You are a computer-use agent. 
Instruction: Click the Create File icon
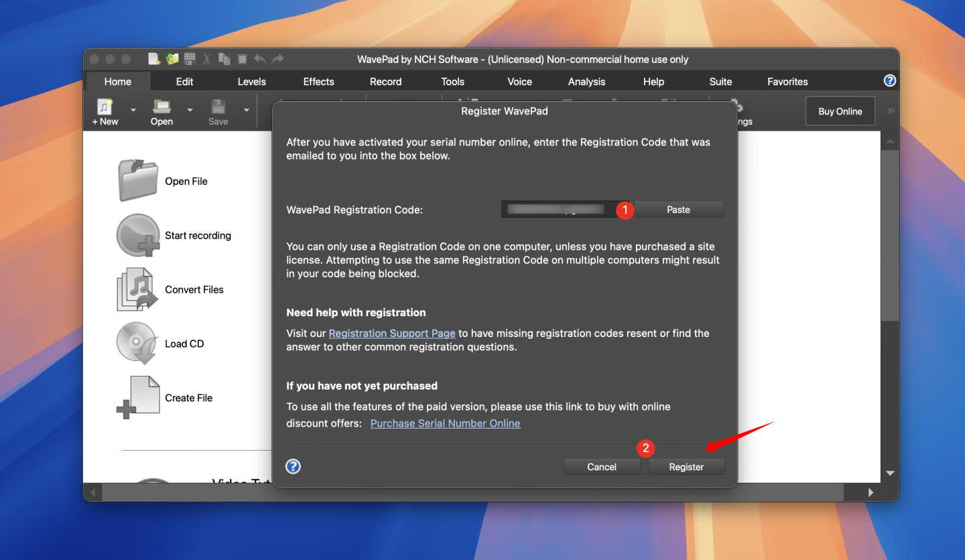pos(137,398)
